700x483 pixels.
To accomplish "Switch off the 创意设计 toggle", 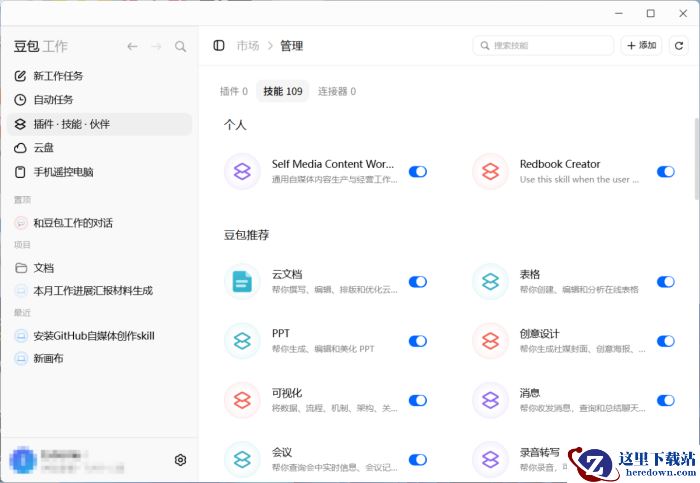I will (666, 341).
